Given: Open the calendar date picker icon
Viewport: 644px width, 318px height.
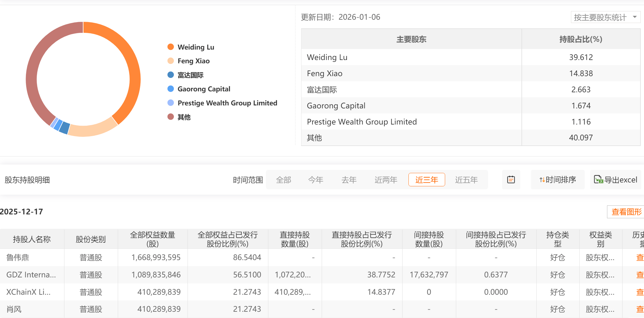Looking at the screenshot, I should tap(511, 180).
